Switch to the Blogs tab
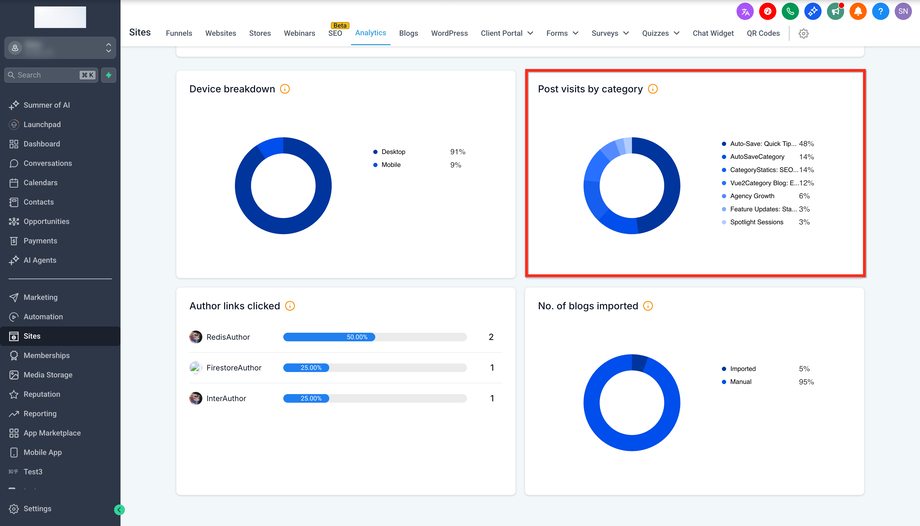 pos(408,33)
